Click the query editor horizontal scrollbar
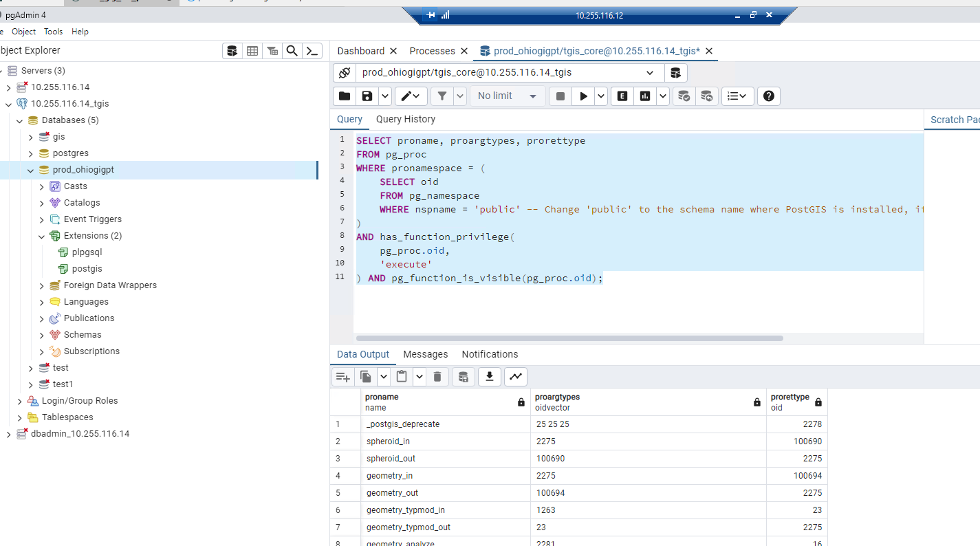The width and height of the screenshot is (980, 546). pyautogui.click(x=569, y=338)
